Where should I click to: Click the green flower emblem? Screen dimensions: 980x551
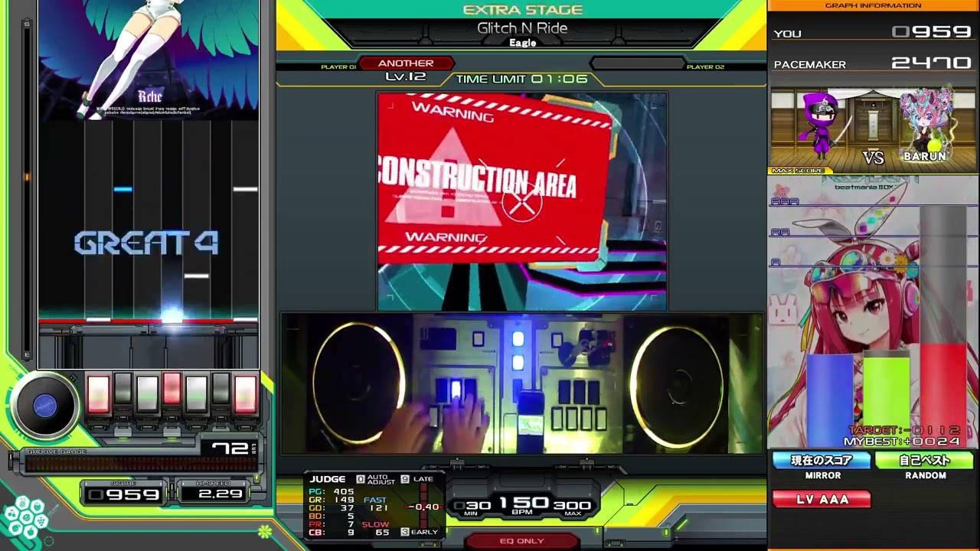[x=265, y=531]
